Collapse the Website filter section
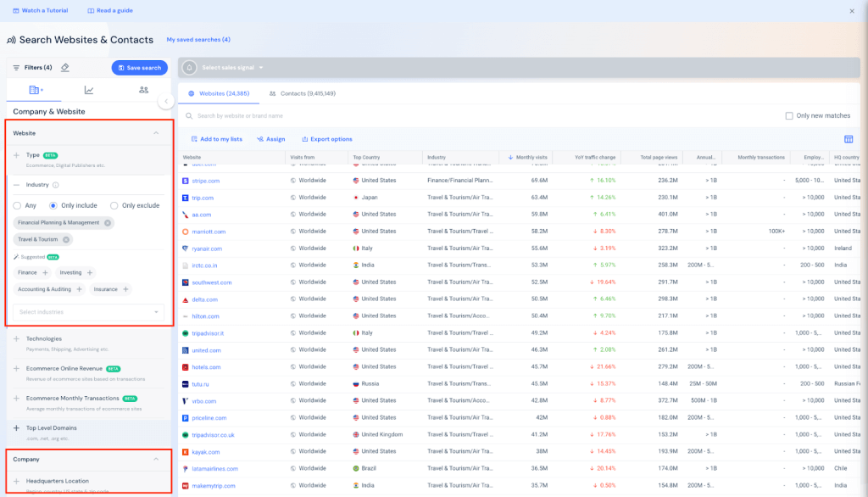The width and height of the screenshot is (868, 497). click(x=155, y=133)
